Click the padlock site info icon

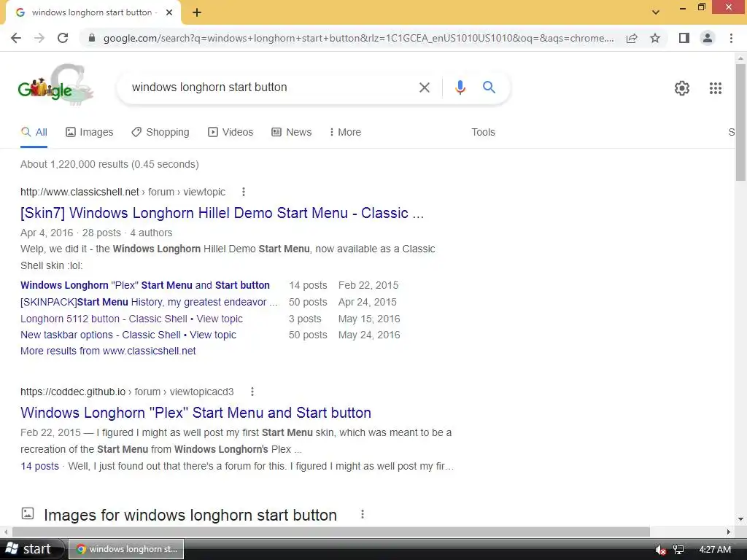tap(92, 38)
